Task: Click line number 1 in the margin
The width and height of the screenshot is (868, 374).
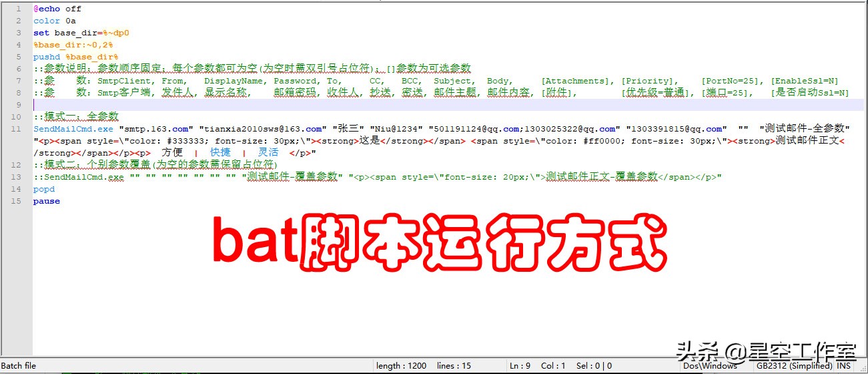Action: pos(19,9)
